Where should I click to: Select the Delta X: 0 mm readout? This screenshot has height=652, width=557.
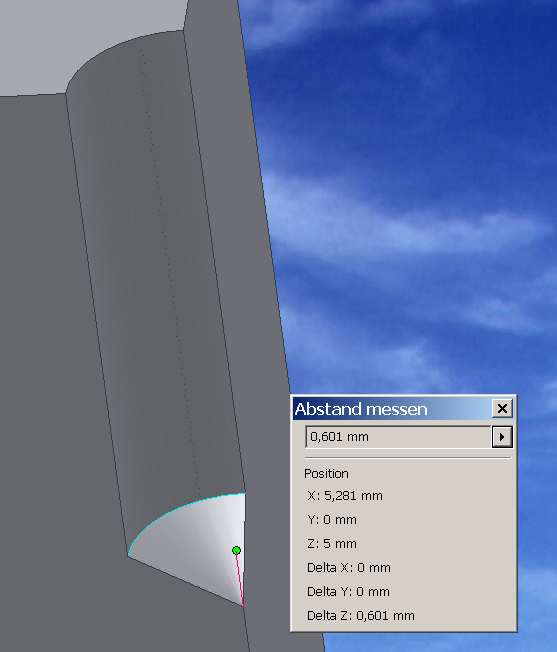point(348,568)
